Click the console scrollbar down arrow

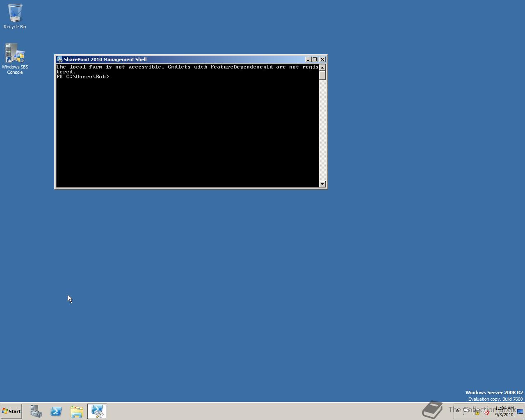(x=322, y=184)
